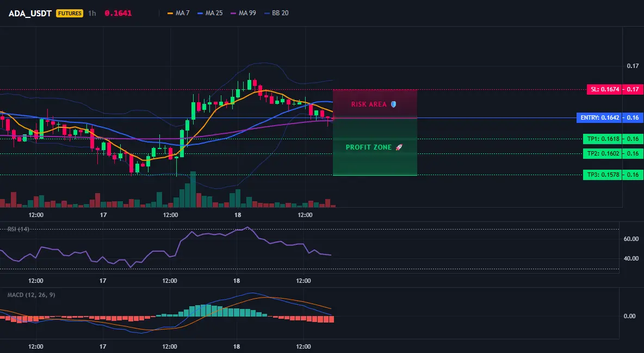Click the 0.17 price axis value
This screenshot has width=644, height=353.
click(x=633, y=66)
